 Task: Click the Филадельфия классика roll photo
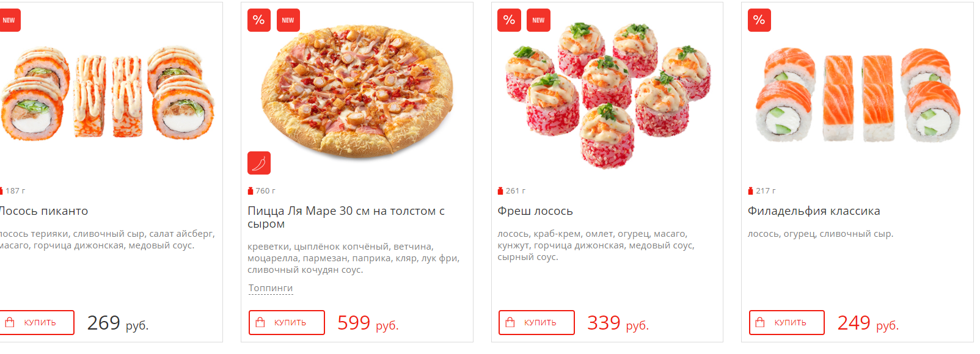coord(857,95)
